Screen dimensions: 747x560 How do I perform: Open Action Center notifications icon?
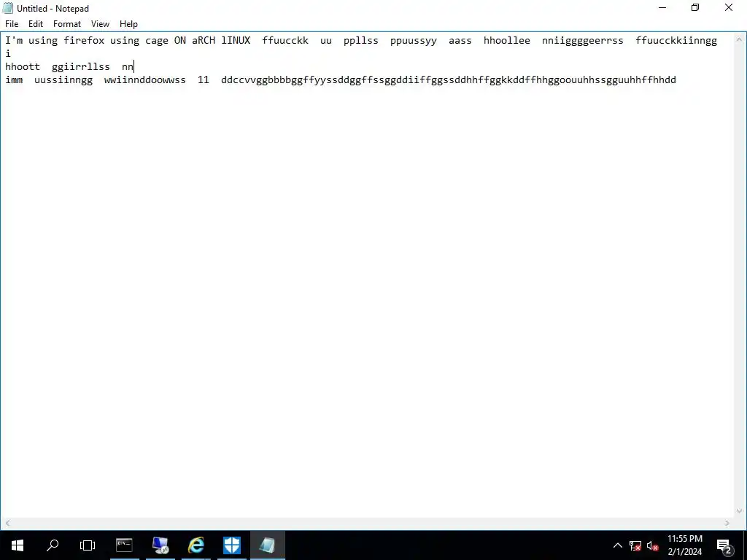pyautogui.click(x=724, y=545)
